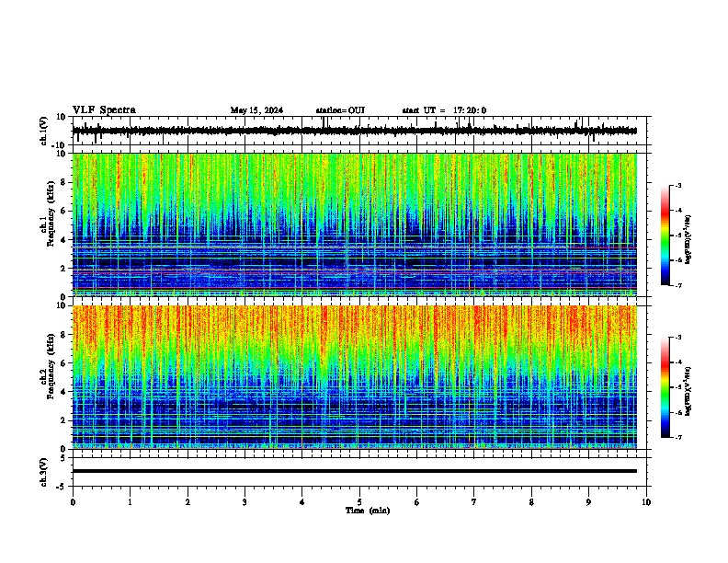Click the "6" kHz tick on ch.1 frequency axis
This screenshot has height=563, width=728.
point(64,211)
